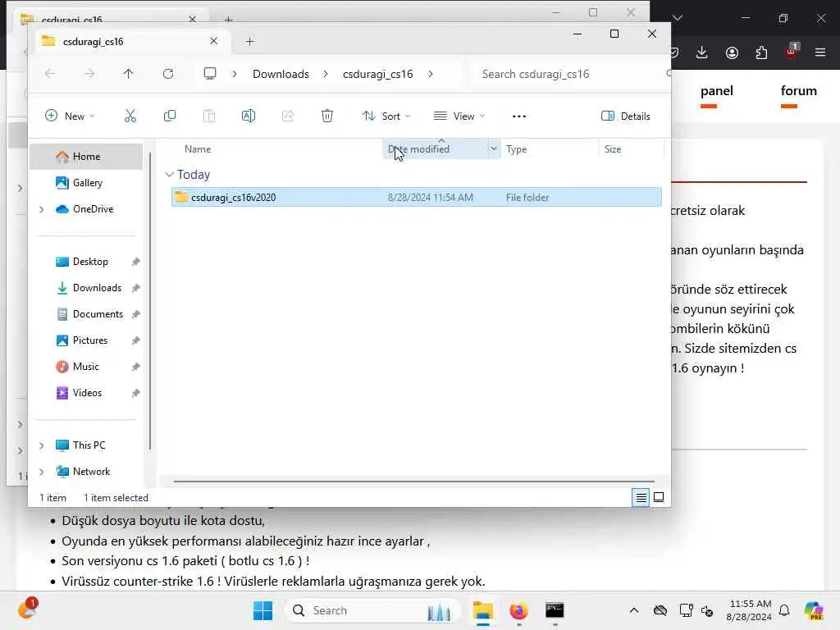Viewport: 840px width, 630px height.
Task: Refresh the current folder view
Action: pos(168,74)
